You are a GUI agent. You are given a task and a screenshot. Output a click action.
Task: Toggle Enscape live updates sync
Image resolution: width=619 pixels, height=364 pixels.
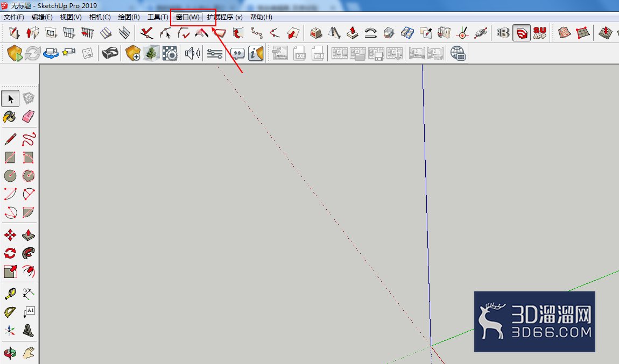[x=32, y=53]
